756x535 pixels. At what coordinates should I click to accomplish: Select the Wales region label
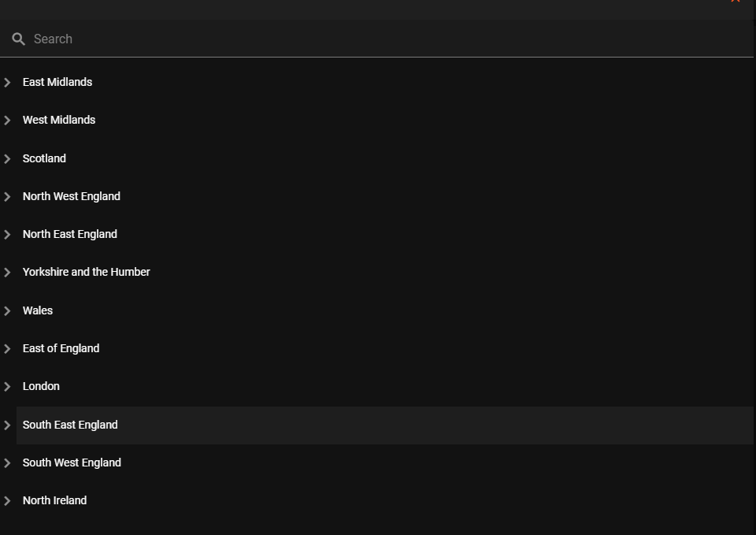point(38,310)
